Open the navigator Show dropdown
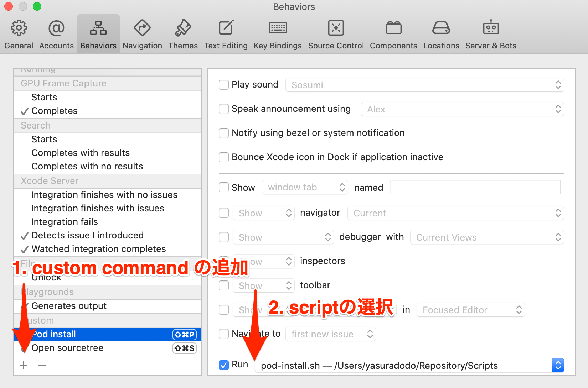 264,213
